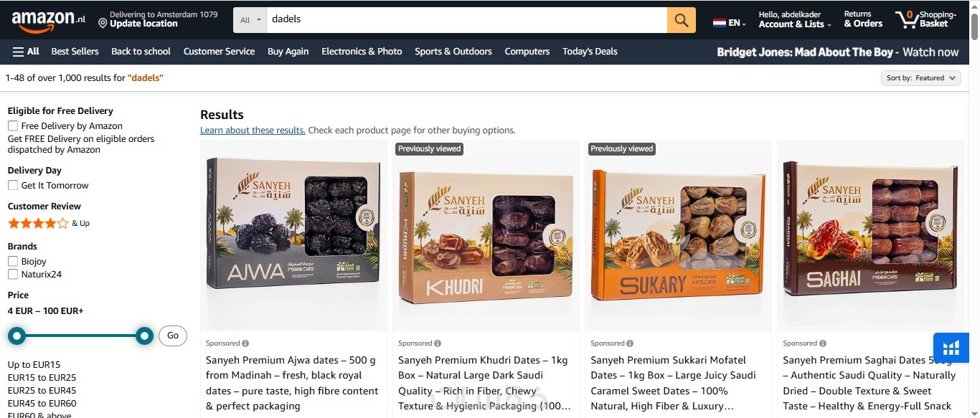
Task: Open Today's Deals in navigation bar
Action: (x=590, y=52)
